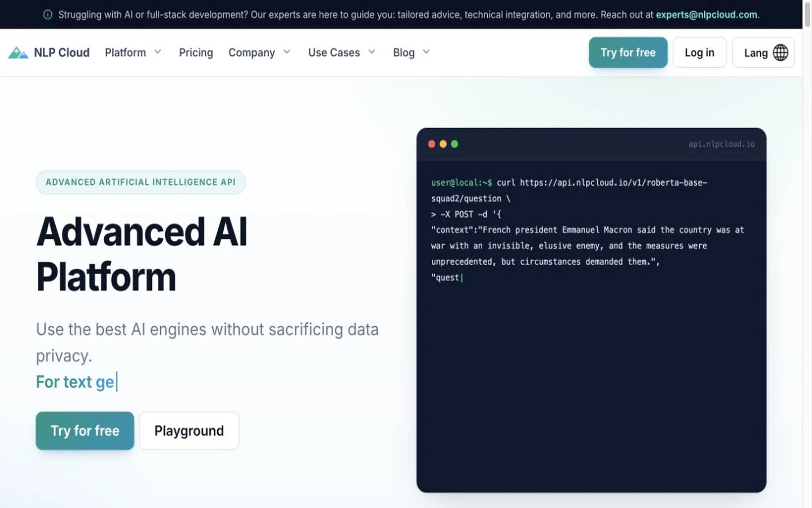Click the NLP Cloud brand name

(61, 52)
